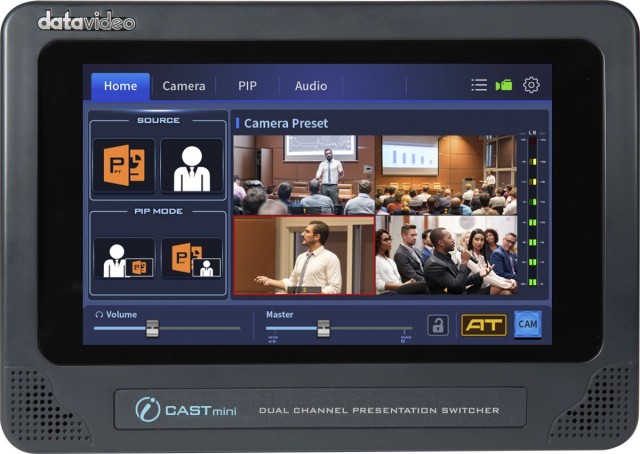Viewport: 640px width, 454px height.
Task: Open settings via the gear icon
Action: coord(531,86)
